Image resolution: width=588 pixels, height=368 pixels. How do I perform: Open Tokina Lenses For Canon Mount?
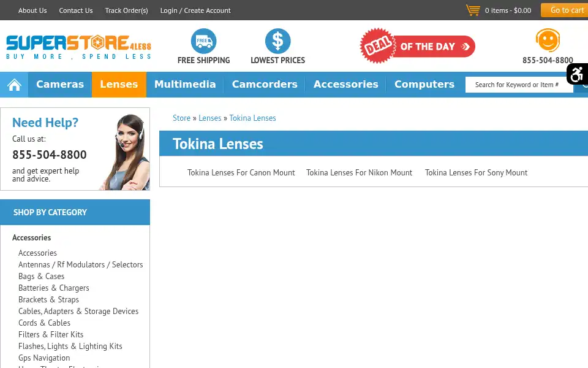pos(241,173)
